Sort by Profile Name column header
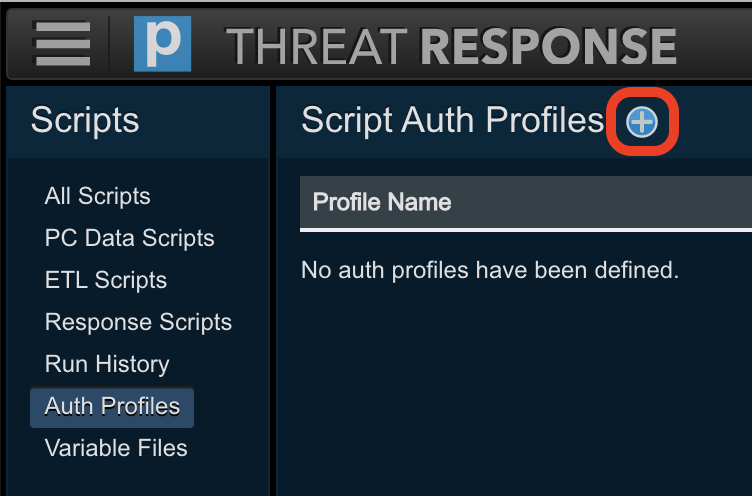752x496 pixels. (x=382, y=202)
